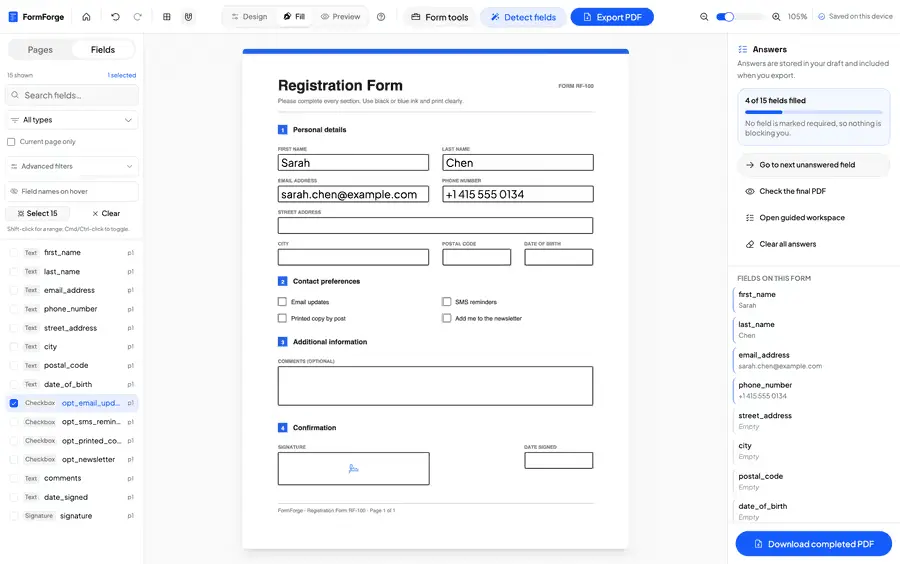Click the Search fields input
The width and height of the screenshot is (900, 564).
(x=72, y=95)
